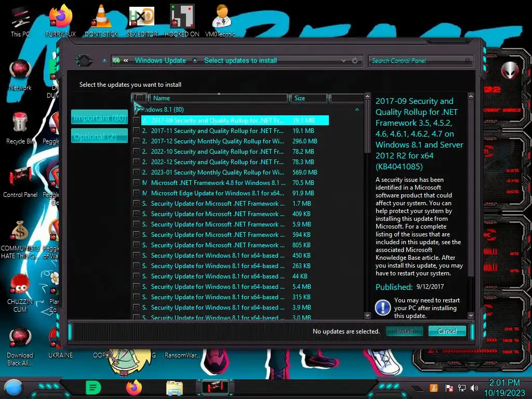Open the SEX EDITOR HxD desktop icon

(x=142, y=21)
